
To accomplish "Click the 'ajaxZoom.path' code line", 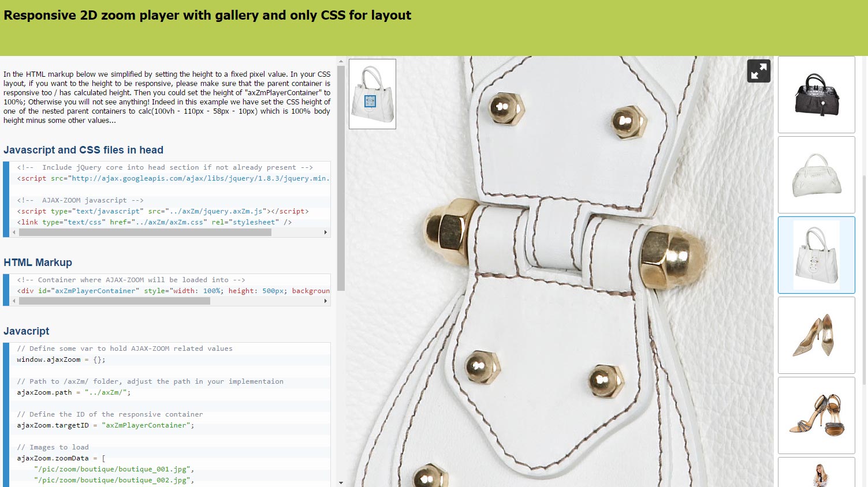I will pyautogui.click(x=74, y=392).
